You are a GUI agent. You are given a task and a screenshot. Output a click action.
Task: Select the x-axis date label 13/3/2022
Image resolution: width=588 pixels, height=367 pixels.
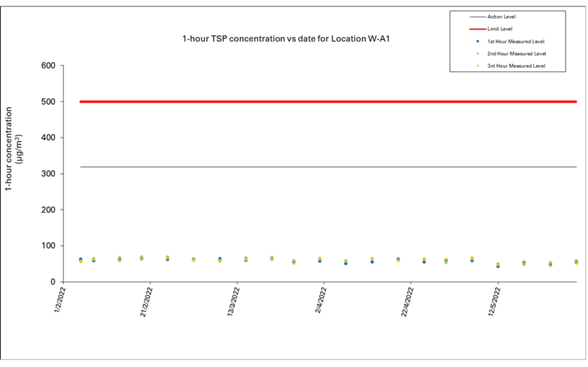coord(234,301)
